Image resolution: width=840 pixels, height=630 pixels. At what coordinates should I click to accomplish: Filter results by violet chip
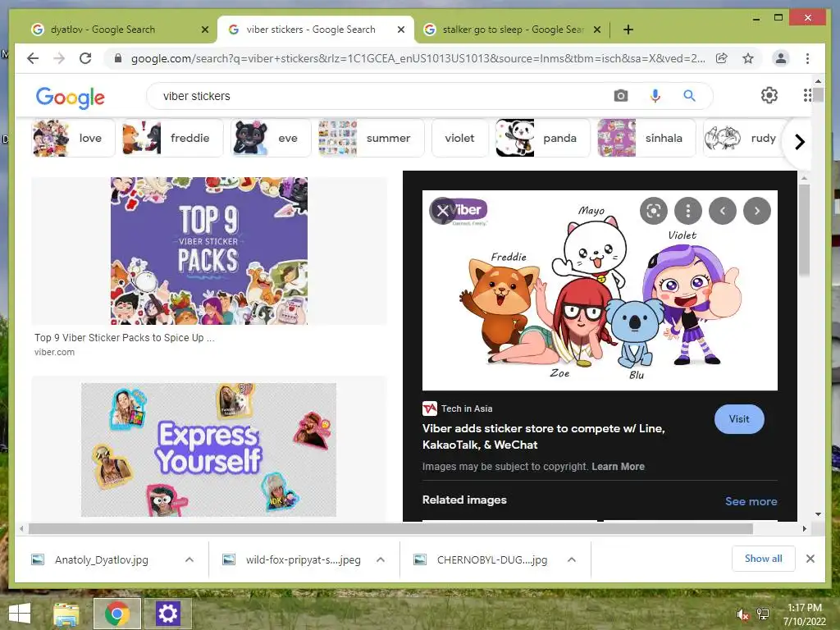[459, 138]
